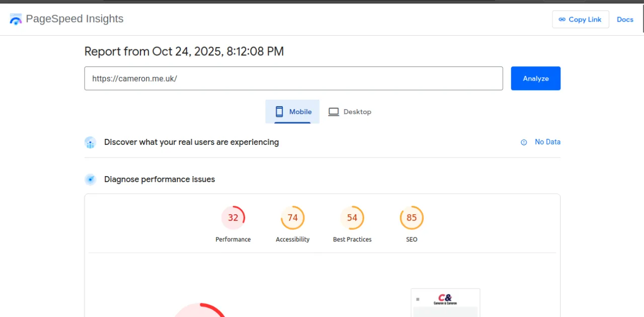Click the PageSpeed Insights logo icon
This screenshot has height=317, width=644.
[16, 19]
